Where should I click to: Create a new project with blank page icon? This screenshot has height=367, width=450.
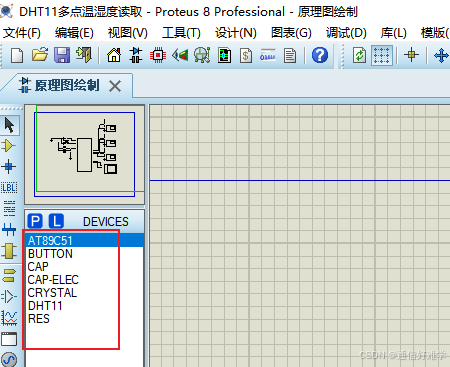click(x=17, y=55)
